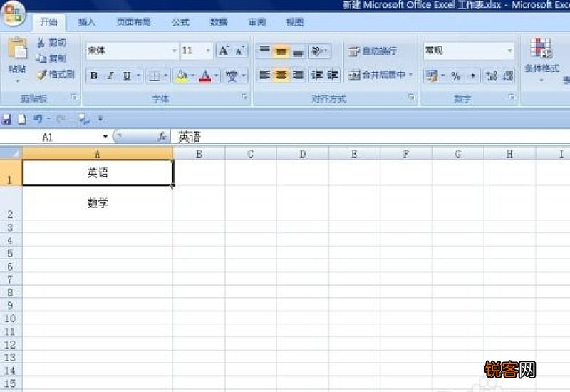
Task: Switch to the 视图 (View) tab
Action: (295, 23)
